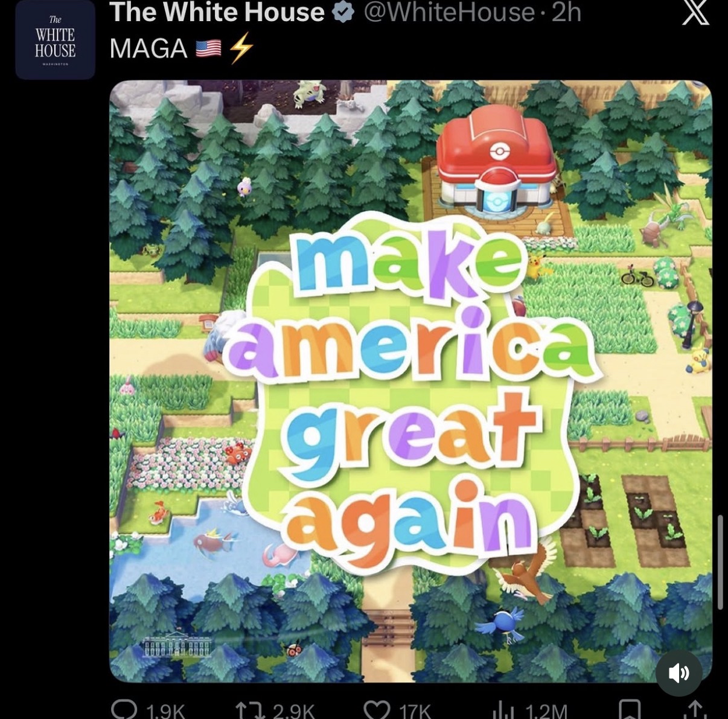Repost using the retweet arrows icon
The width and height of the screenshot is (728, 719).
click(250, 710)
